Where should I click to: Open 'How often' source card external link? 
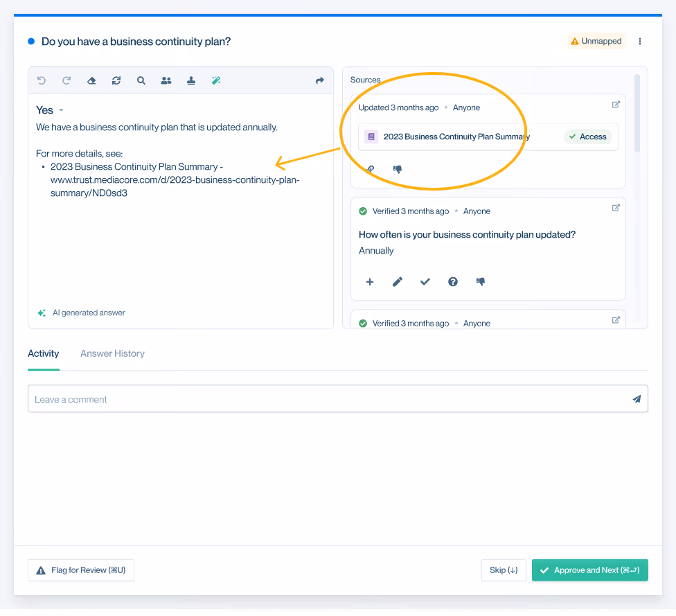(616, 208)
